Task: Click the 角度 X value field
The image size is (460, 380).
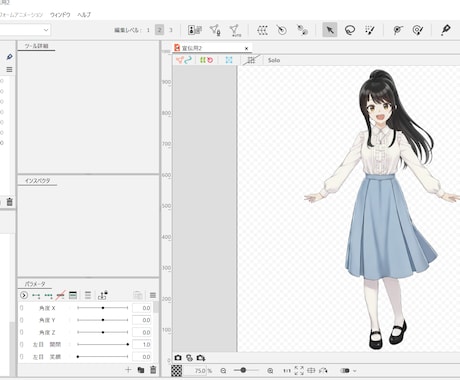Action: click(142, 308)
